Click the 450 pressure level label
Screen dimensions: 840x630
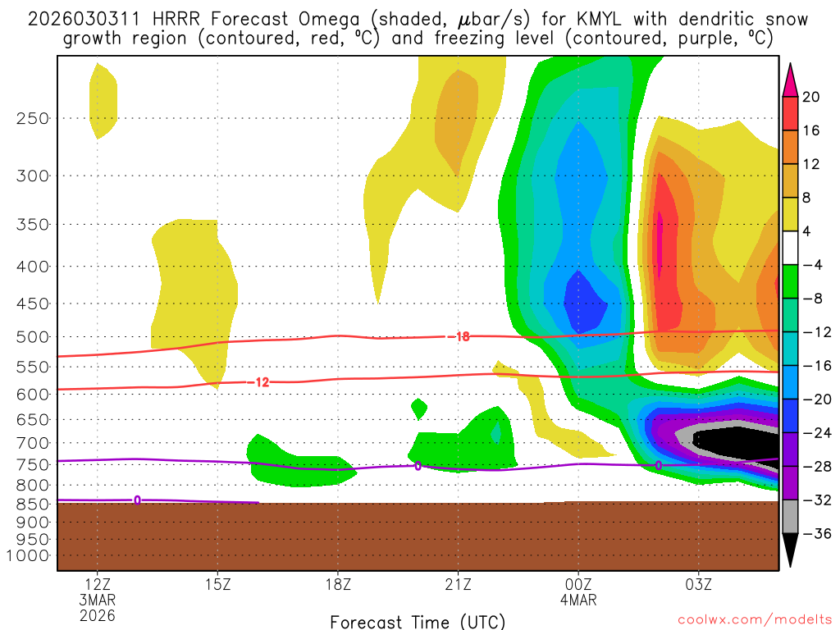tap(32, 304)
